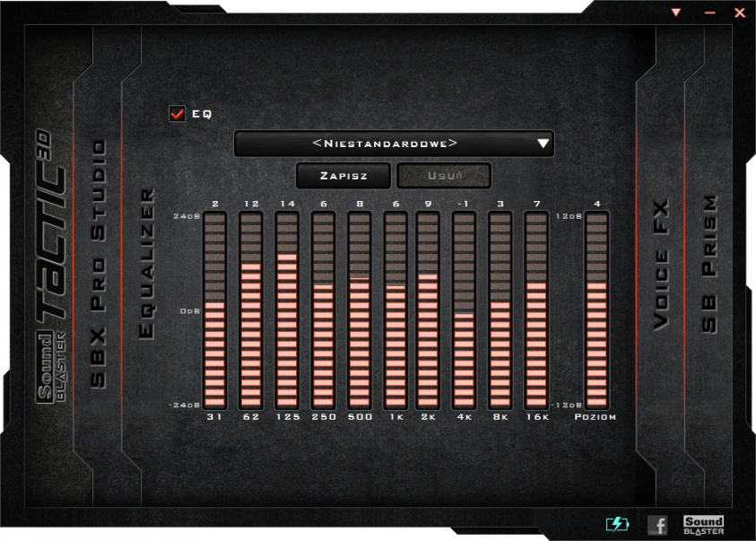Click the EQ checkbox label text

(202, 114)
